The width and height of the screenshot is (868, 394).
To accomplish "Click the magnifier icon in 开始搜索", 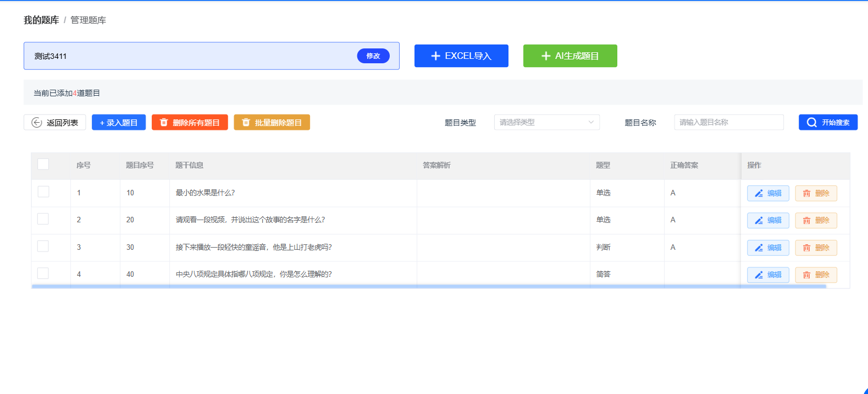I will pyautogui.click(x=811, y=123).
